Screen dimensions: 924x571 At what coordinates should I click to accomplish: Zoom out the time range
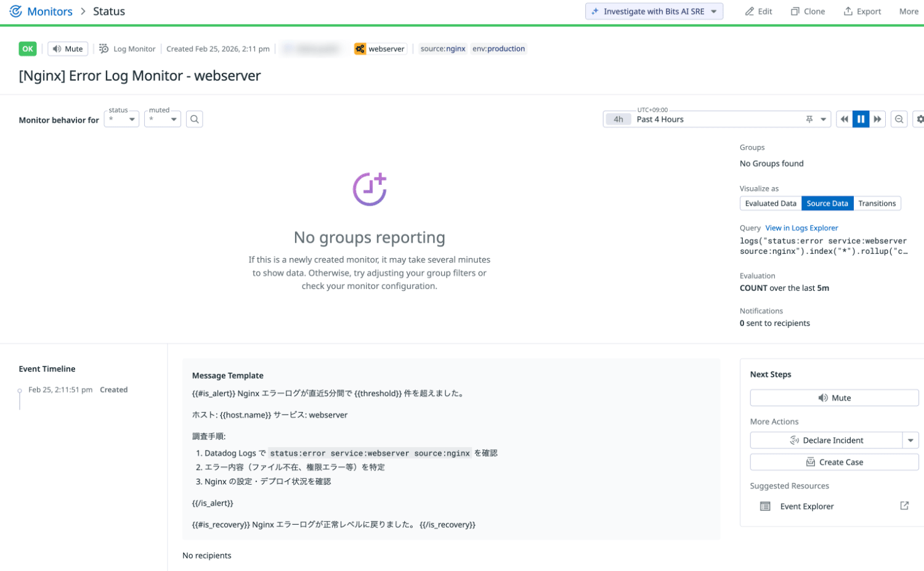899,119
